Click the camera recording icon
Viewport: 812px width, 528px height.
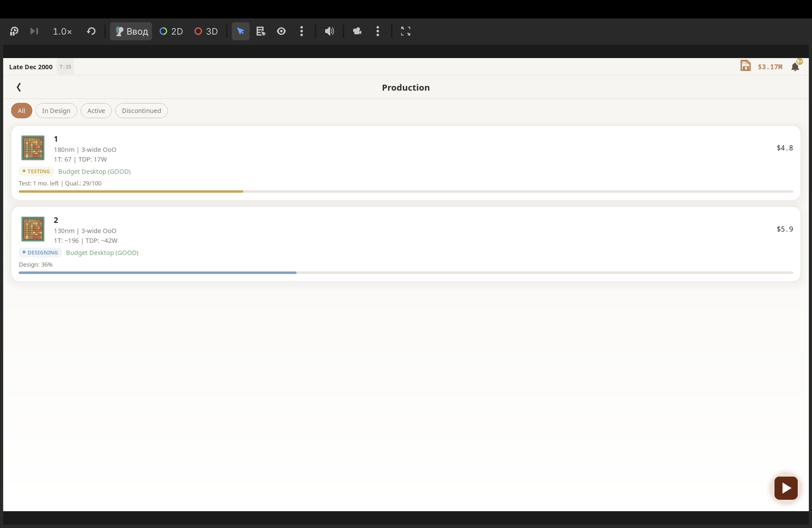click(x=357, y=31)
